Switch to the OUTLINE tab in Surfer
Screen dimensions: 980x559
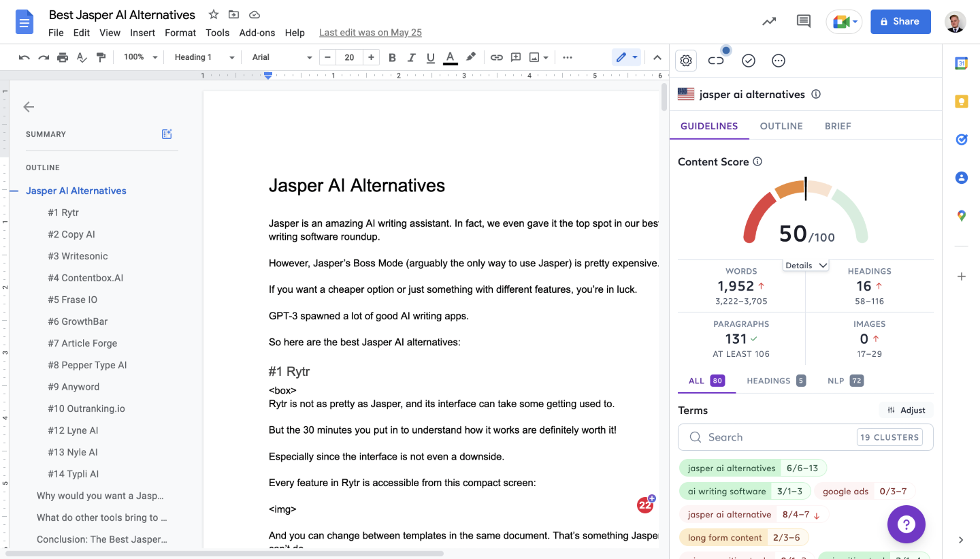pos(781,126)
